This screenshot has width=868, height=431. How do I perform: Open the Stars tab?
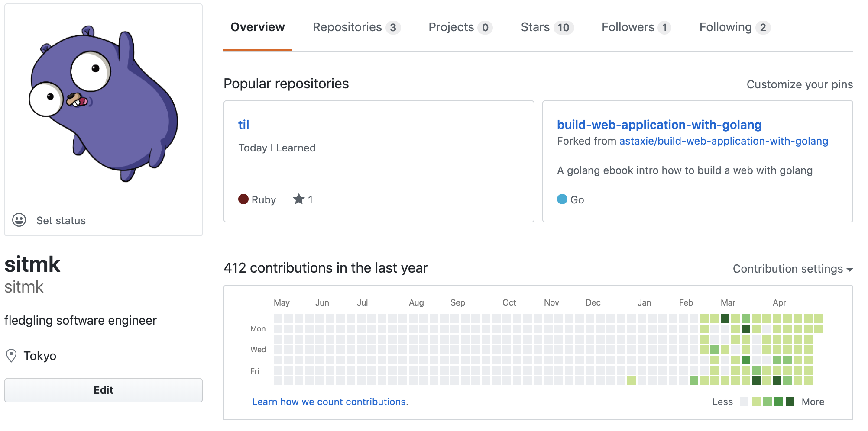point(547,27)
